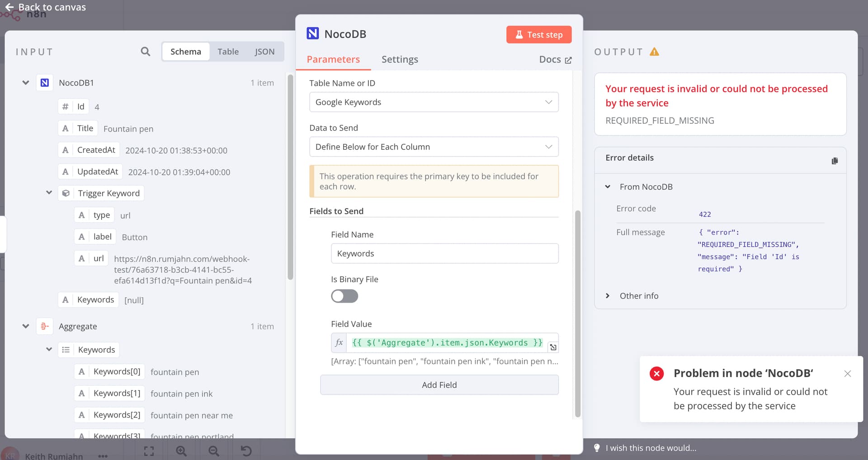The image size is (868, 460).
Task: Click the error code value 422
Action: 705,214
